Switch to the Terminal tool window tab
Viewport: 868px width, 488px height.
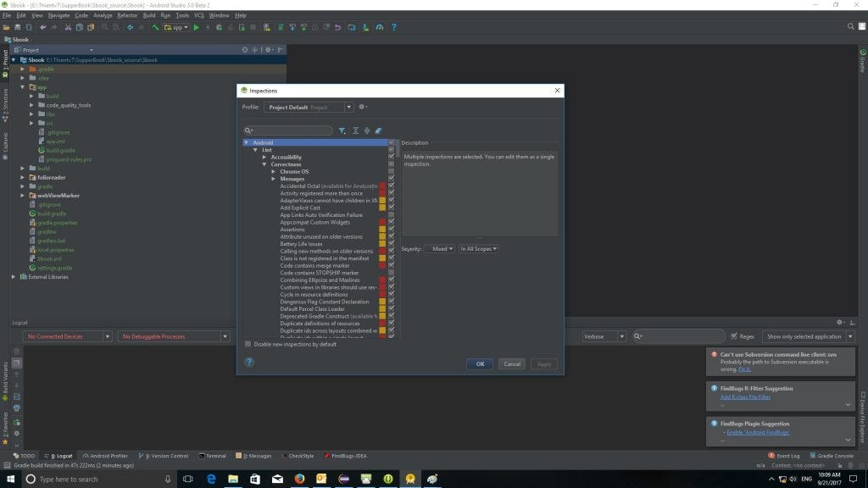pos(213,456)
